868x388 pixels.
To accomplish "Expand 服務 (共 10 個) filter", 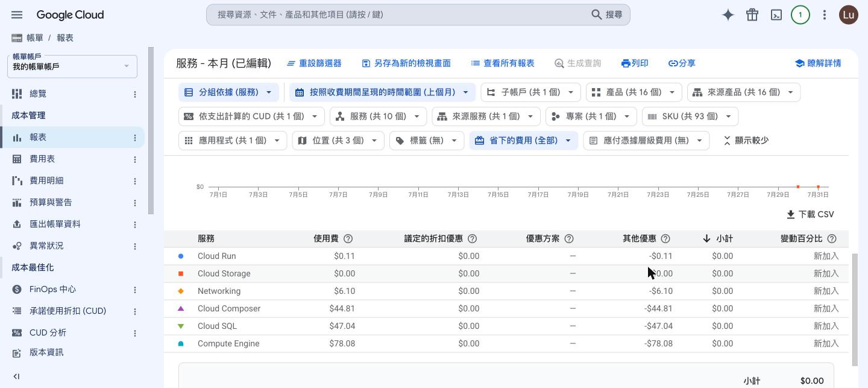I will (x=378, y=116).
